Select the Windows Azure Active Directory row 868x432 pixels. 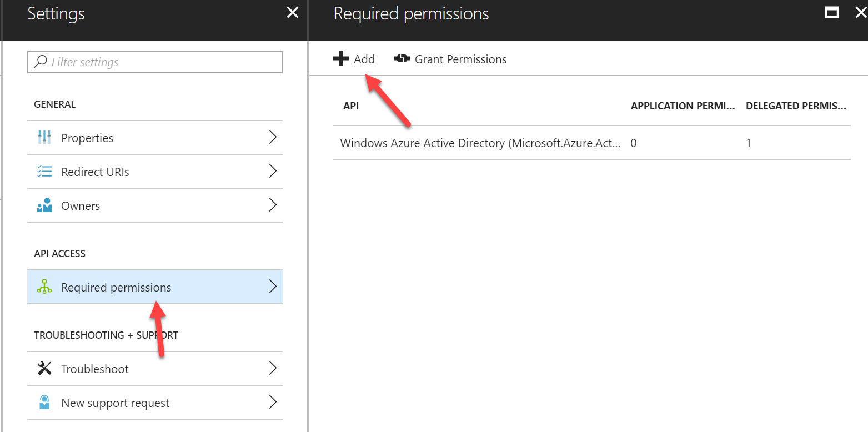click(480, 143)
